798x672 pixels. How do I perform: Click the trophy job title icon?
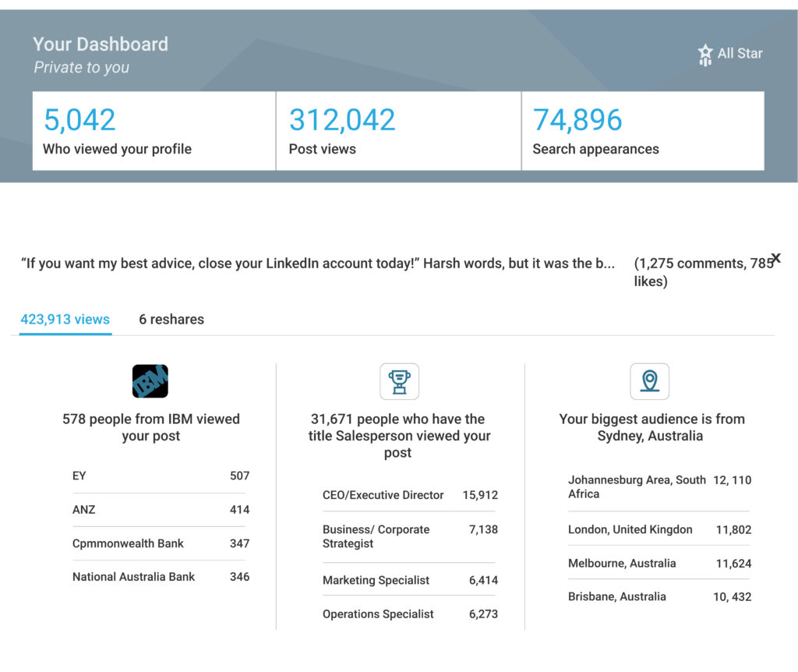coord(399,381)
